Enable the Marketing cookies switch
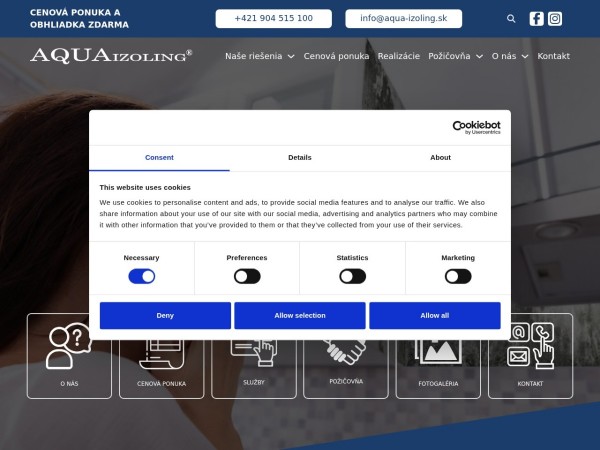The image size is (600, 450). tap(458, 276)
